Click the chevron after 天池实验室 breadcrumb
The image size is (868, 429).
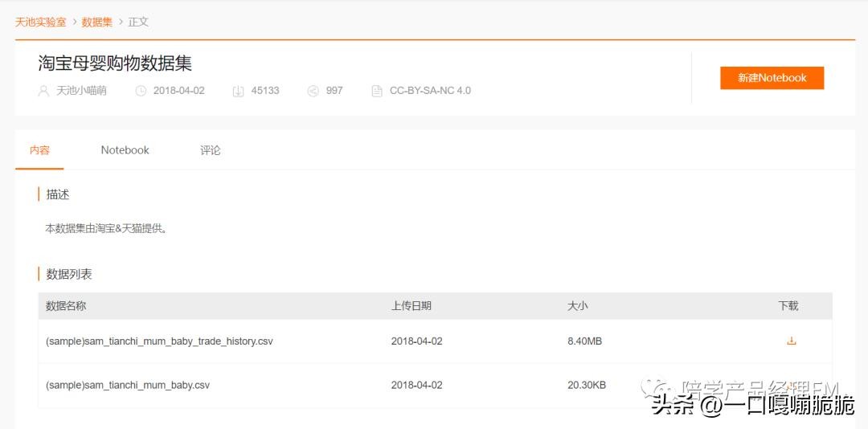pyautogui.click(x=74, y=22)
